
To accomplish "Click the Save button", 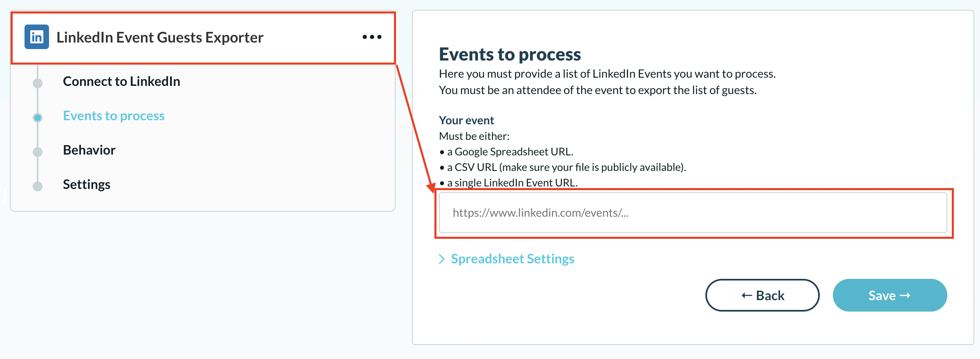I will [x=890, y=295].
